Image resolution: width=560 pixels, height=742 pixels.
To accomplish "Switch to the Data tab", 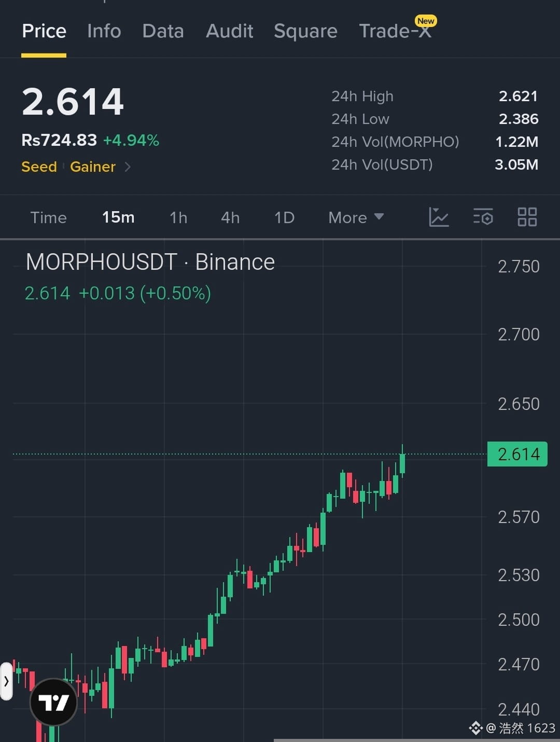I will 163,31.
